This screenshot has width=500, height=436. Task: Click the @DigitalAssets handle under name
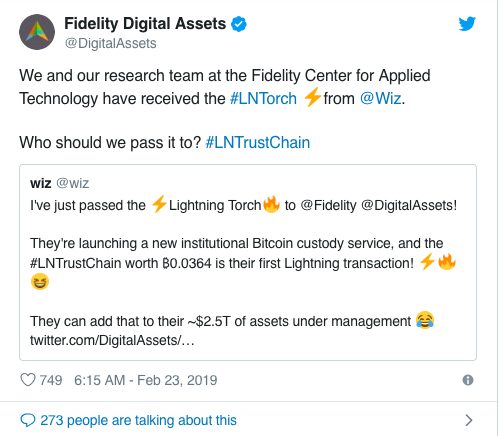[110, 43]
